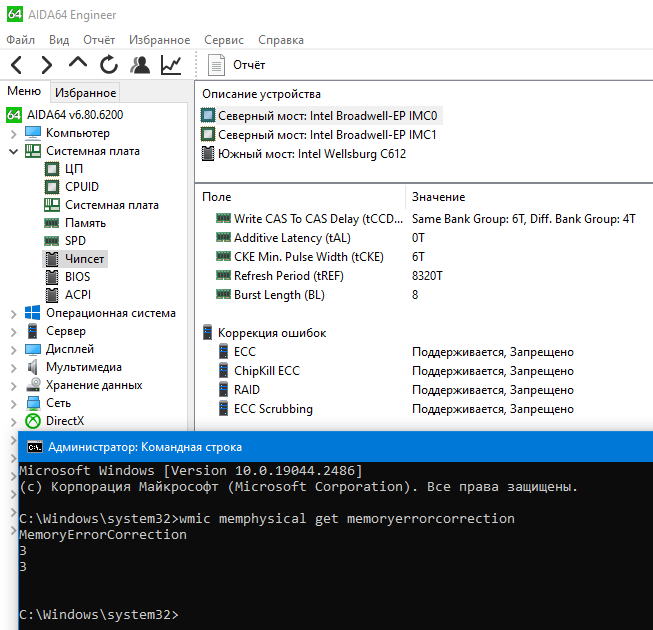This screenshot has width=653, height=630.
Task: Go up one level with the up arrow icon
Action: coord(78,64)
